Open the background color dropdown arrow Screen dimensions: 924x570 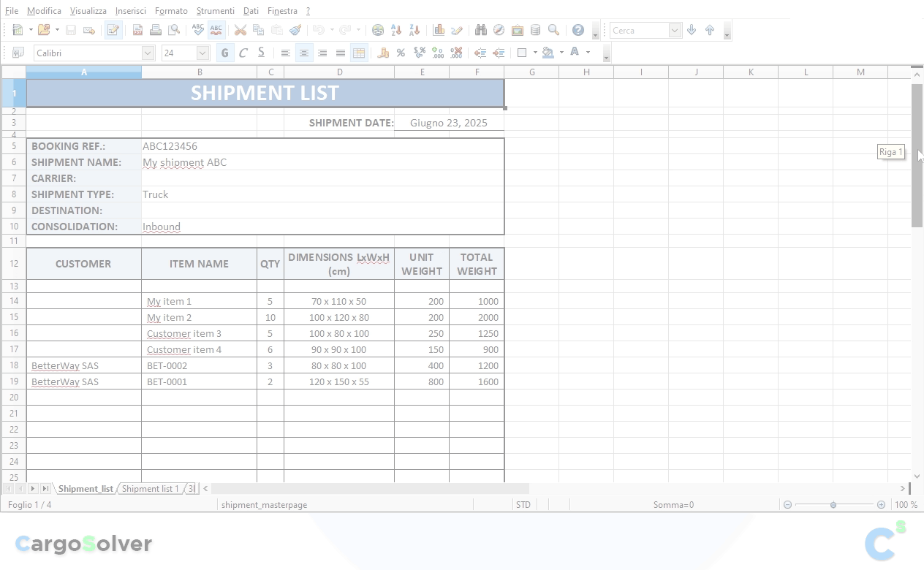click(x=561, y=53)
